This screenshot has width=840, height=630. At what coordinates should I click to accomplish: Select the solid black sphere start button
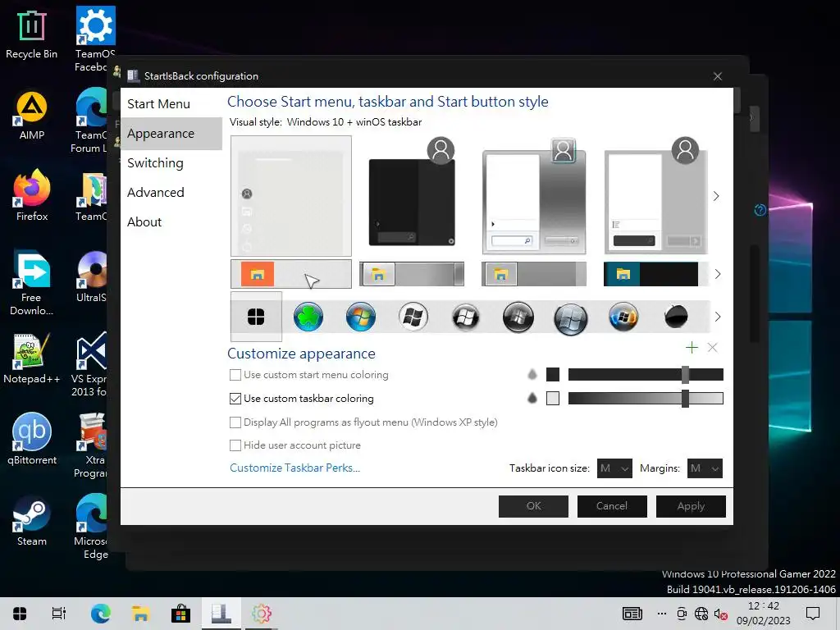point(676,317)
